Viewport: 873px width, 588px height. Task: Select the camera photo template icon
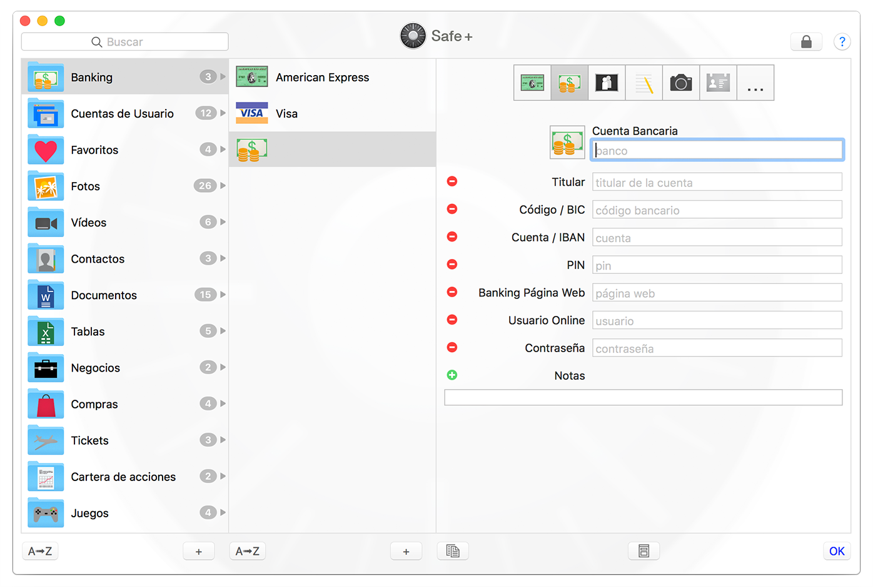681,83
